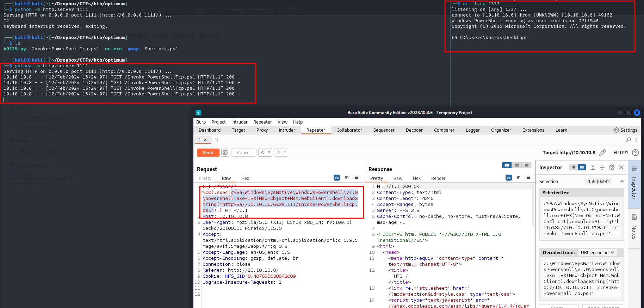Viewport: 644px width, 308px height.
Task: Open Burp Settings with gear icon
Action: [x=625, y=130]
